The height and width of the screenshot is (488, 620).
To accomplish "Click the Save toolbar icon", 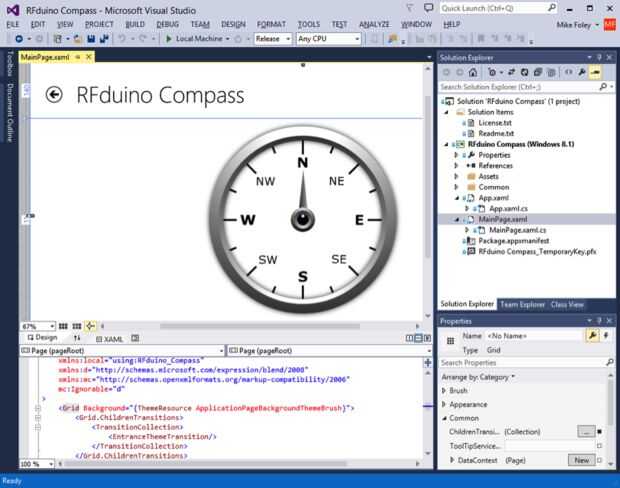I will pyautogui.click(x=91, y=39).
